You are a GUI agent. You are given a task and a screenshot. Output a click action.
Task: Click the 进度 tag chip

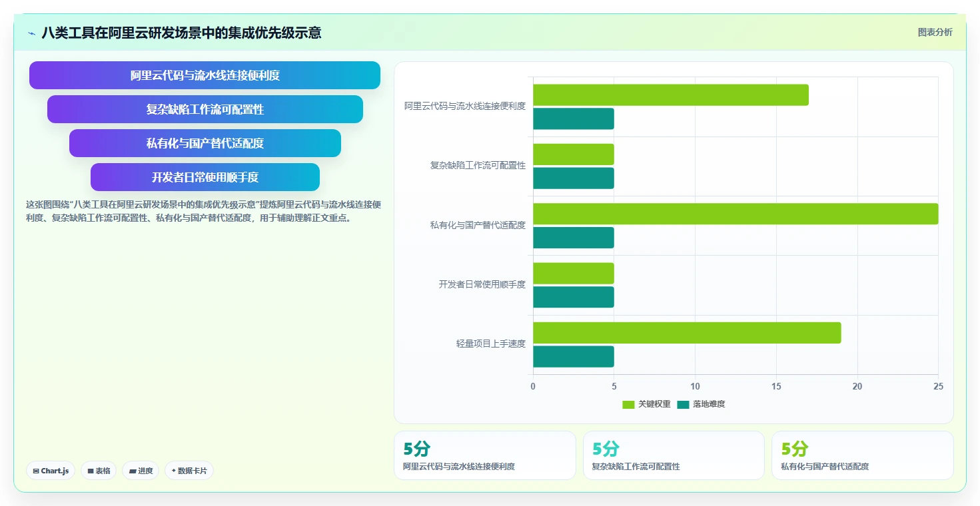point(141,471)
